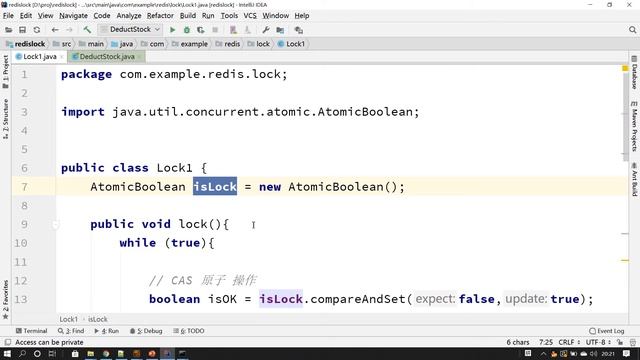Open the 3: Find tool window
The width and height of the screenshot is (640, 360).
click(71, 331)
